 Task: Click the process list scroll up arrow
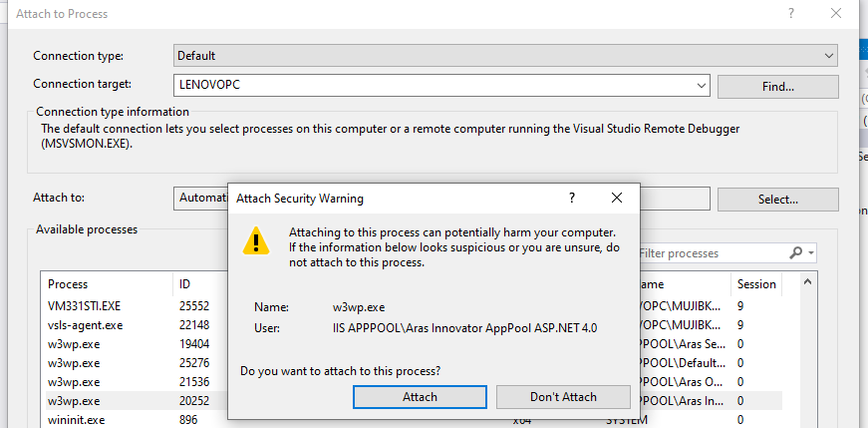point(807,282)
